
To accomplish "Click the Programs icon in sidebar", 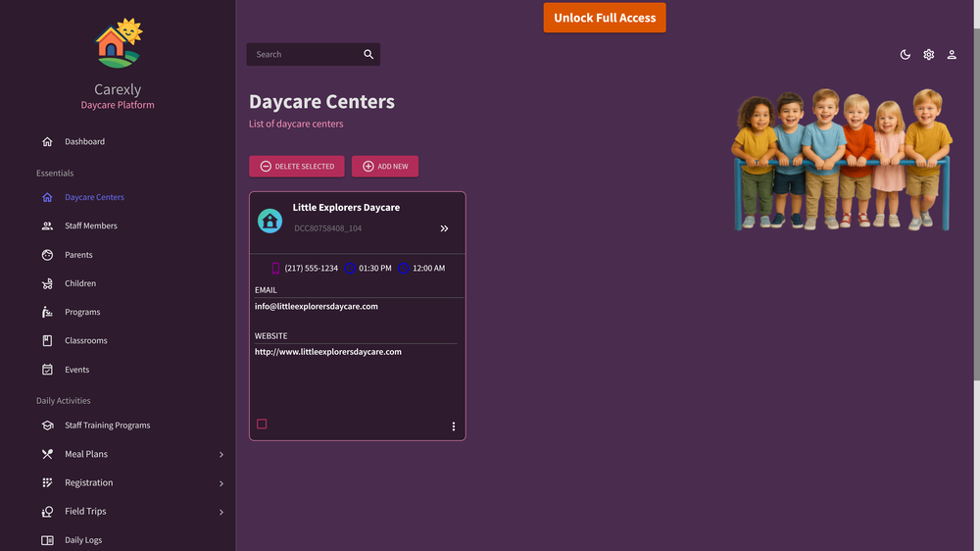I will click(x=47, y=312).
